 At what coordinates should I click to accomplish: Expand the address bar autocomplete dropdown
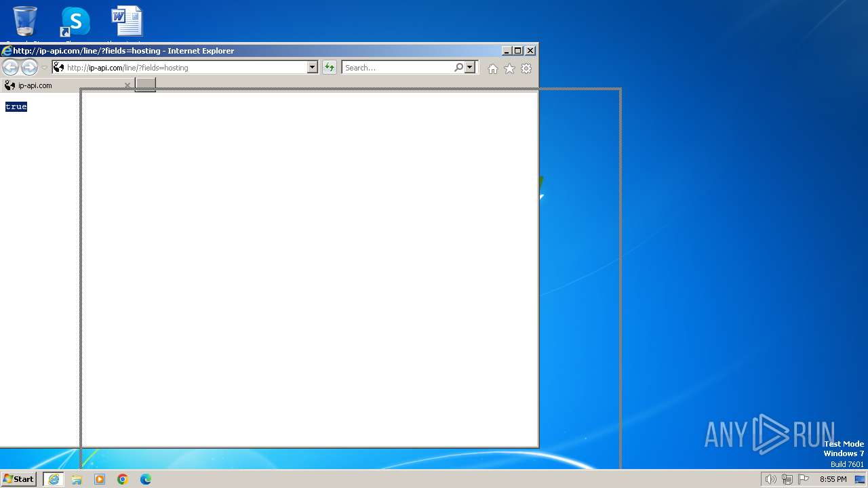[313, 68]
